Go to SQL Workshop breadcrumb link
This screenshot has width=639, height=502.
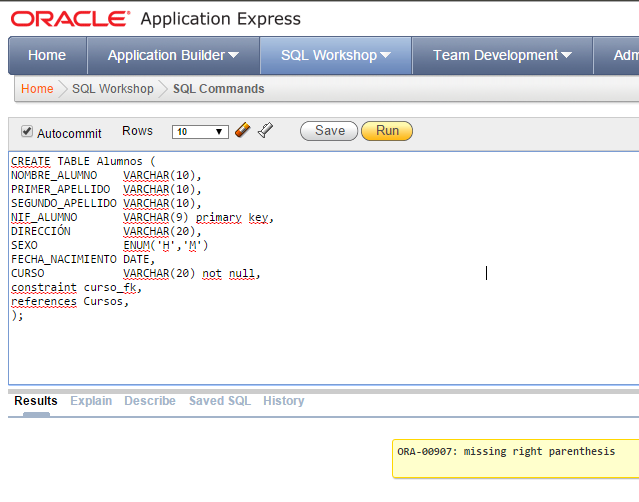pos(113,89)
